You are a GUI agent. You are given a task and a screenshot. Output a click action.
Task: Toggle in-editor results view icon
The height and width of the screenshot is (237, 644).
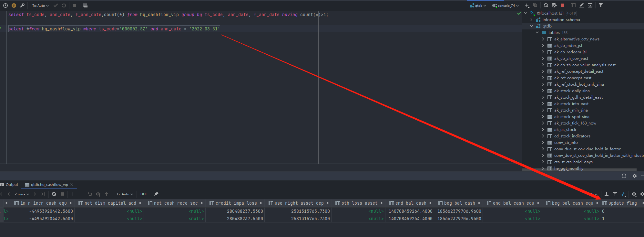[x=85, y=5]
